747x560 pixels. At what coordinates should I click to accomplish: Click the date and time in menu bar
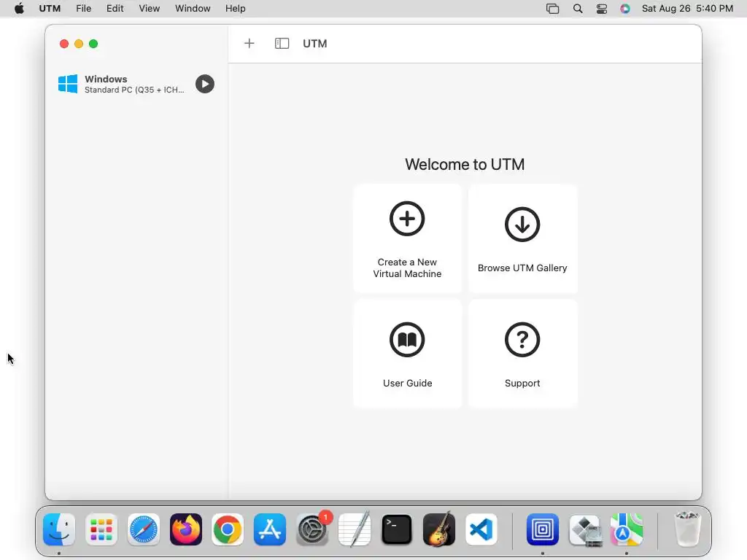pos(687,9)
